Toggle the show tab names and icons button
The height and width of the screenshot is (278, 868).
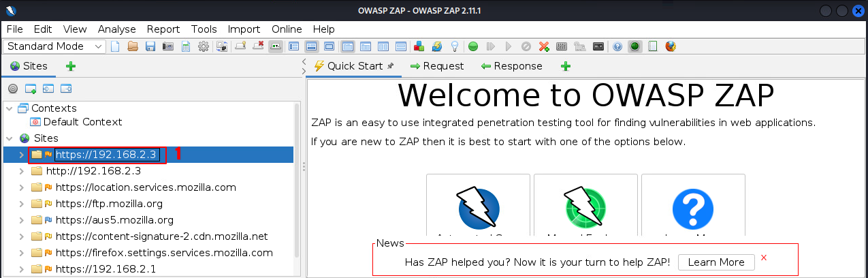click(x=276, y=46)
